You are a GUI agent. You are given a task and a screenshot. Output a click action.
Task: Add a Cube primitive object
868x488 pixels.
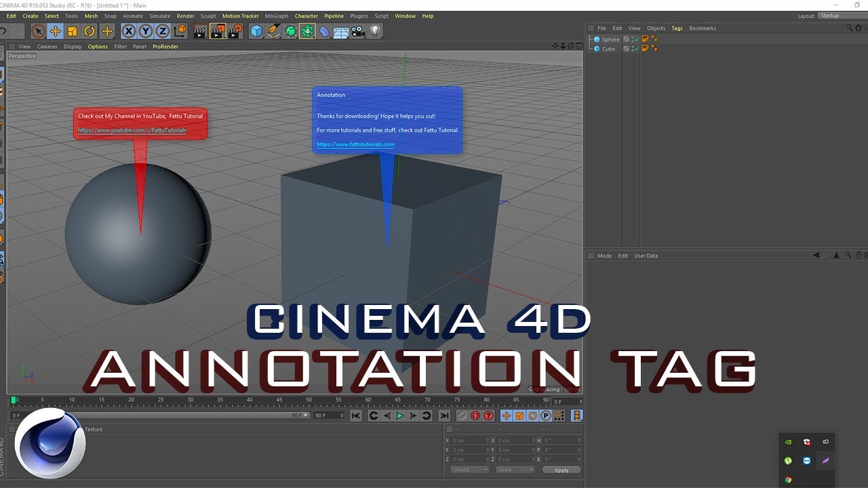[x=256, y=31]
